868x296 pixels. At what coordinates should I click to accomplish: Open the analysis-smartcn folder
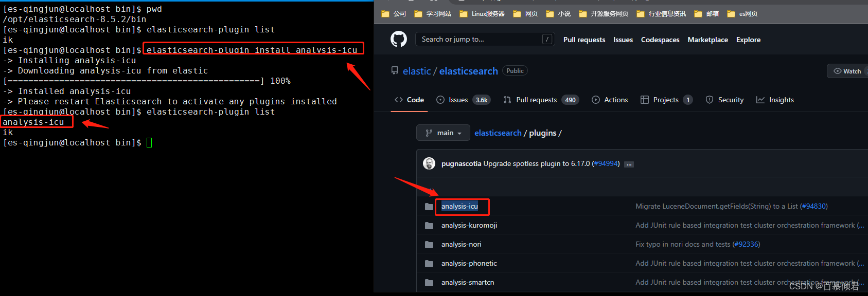point(468,282)
